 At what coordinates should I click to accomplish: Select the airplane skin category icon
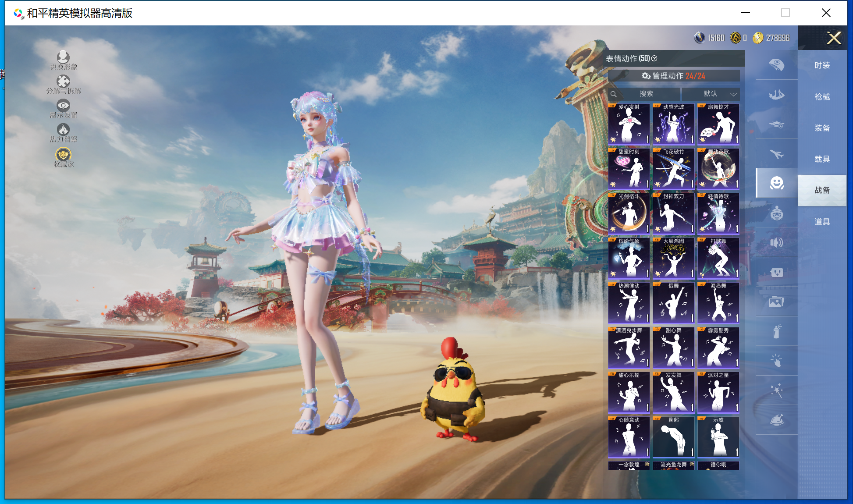click(x=776, y=154)
